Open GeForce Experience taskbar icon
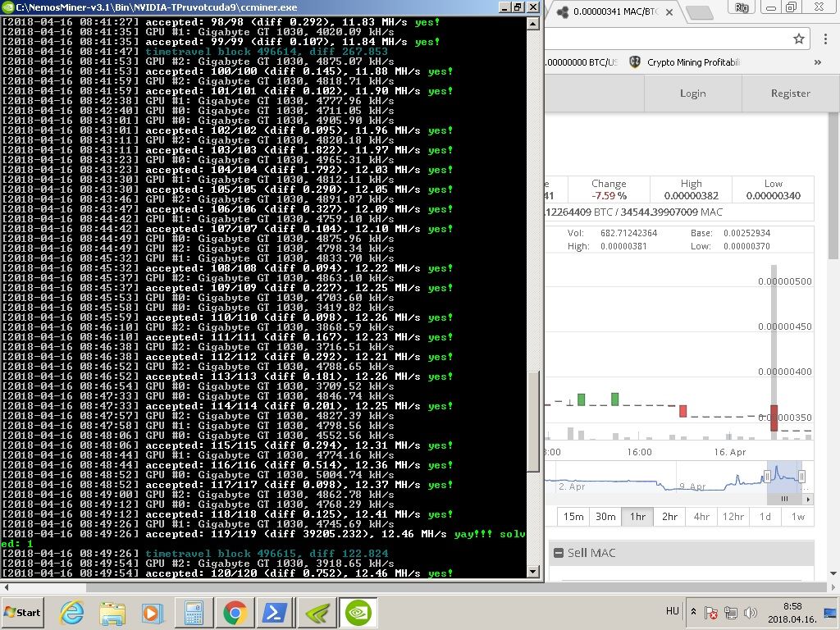 click(317, 613)
